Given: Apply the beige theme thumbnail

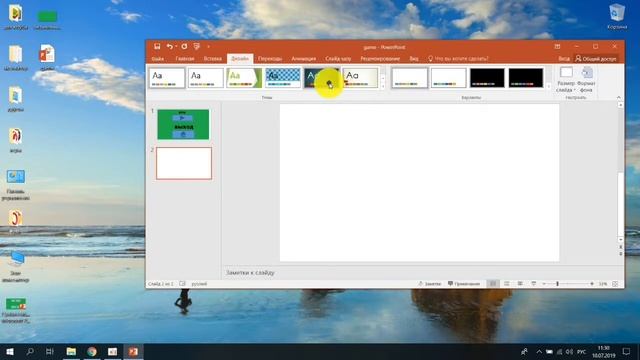Looking at the screenshot, I should (x=360, y=78).
